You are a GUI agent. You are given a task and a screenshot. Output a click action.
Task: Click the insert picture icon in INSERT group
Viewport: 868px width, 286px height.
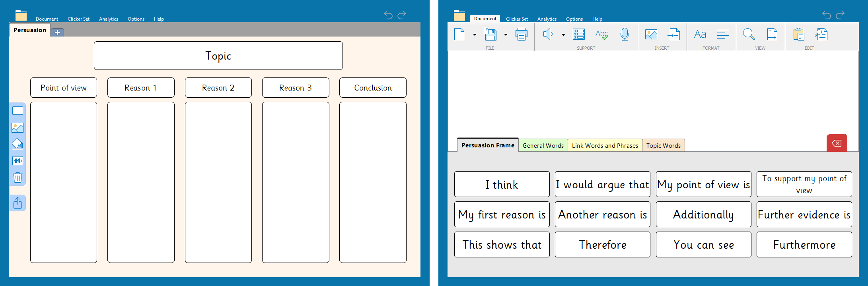point(651,35)
